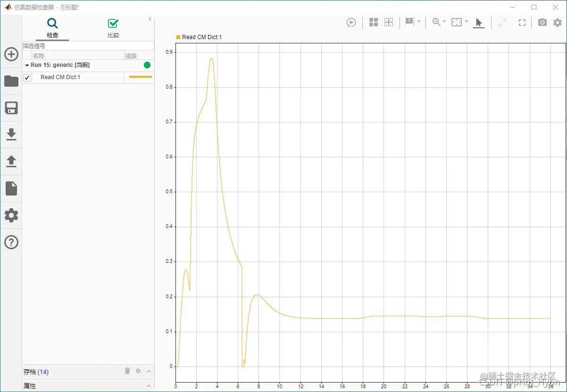Viewport: 567px width, 392px height.
Task: Click the fit-to-view icon
Action: coord(457,22)
